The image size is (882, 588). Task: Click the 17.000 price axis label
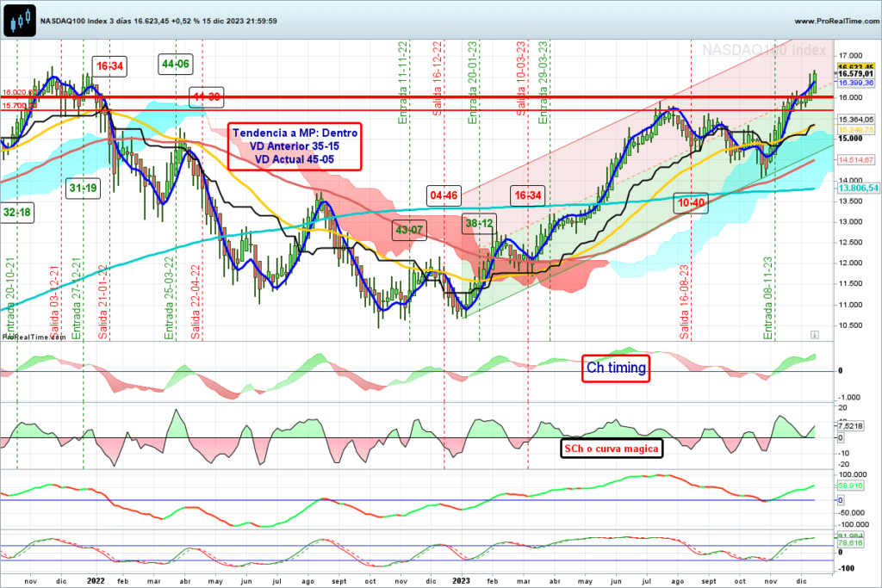[850, 56]
